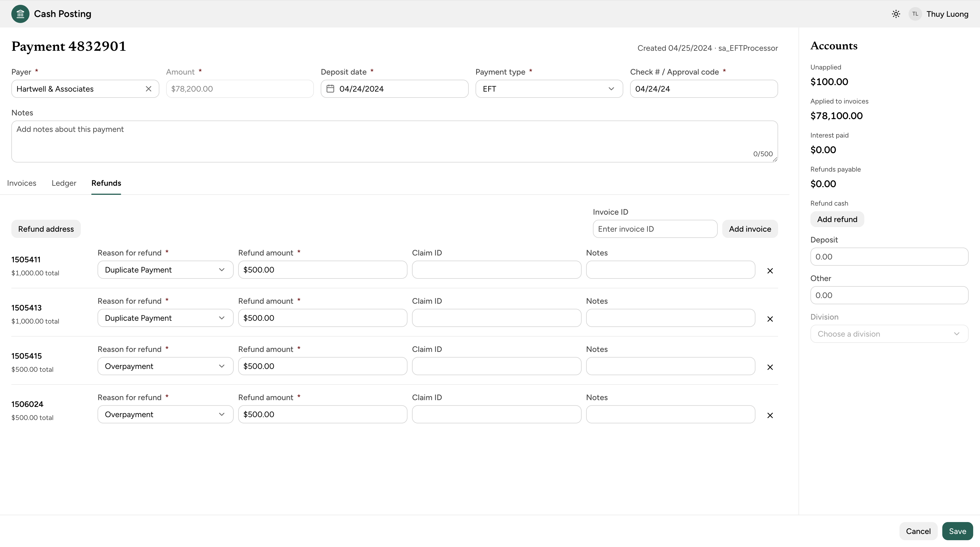Click the Payer field Hartwell & Associates

pyautogui.click(x=85, y=89)
